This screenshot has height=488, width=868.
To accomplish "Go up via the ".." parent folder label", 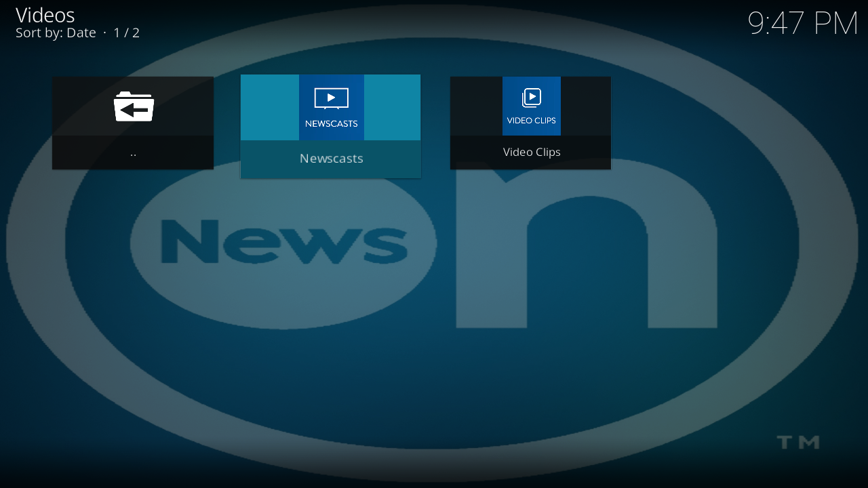I will point(133,153).
